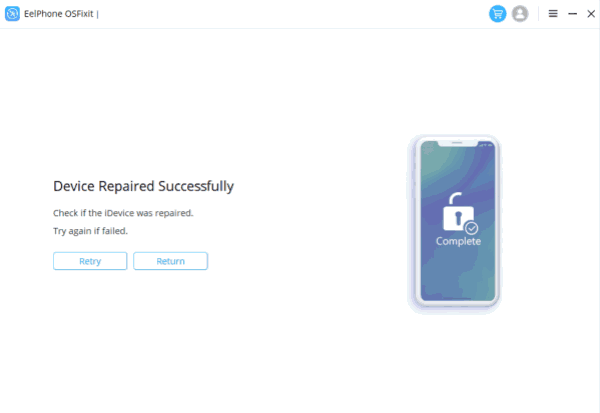
Task: Click the unlocked padlock icon on phone
Action: click(x=458, y=212)
